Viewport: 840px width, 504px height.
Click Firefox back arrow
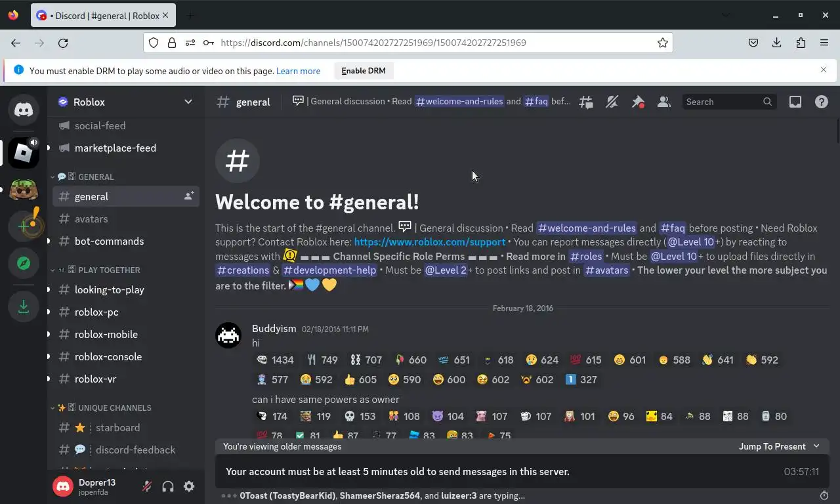(x=16, y=43)
